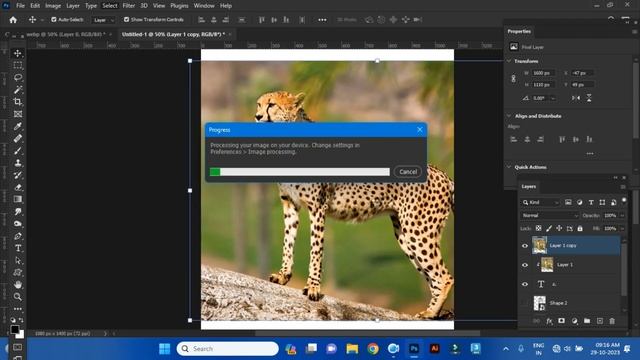Close the Progress dialog

[x=420, y=130]
